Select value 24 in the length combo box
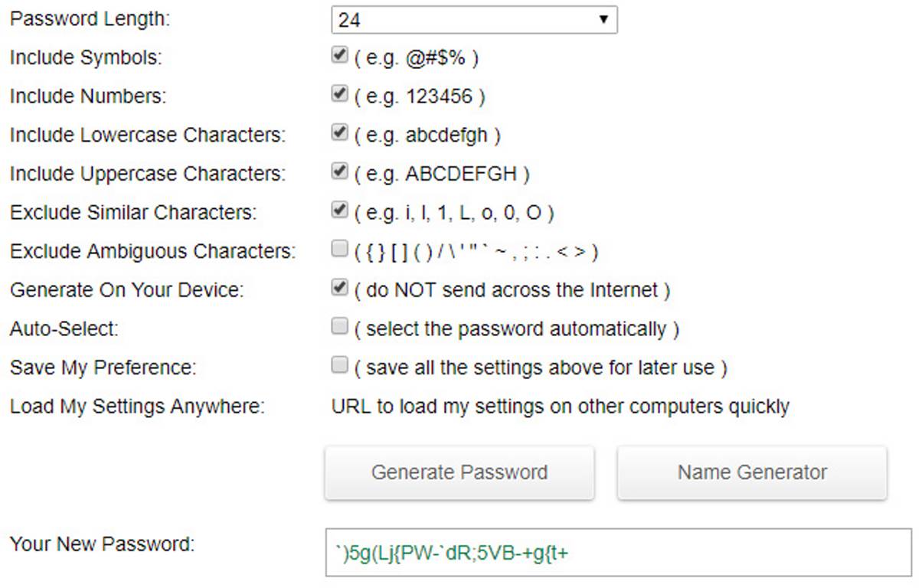Image resolution: width=922 pixels, height=588 pixels. [x=473, y=19]
